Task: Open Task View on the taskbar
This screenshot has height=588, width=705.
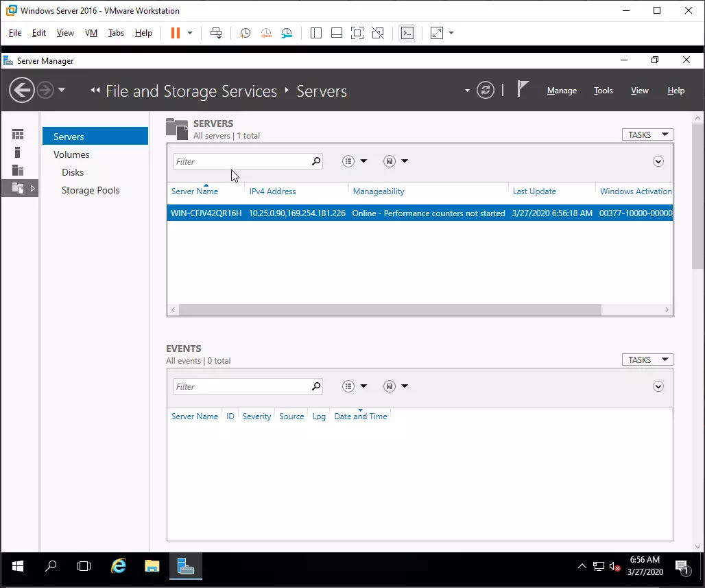Action: click(84, 566)
